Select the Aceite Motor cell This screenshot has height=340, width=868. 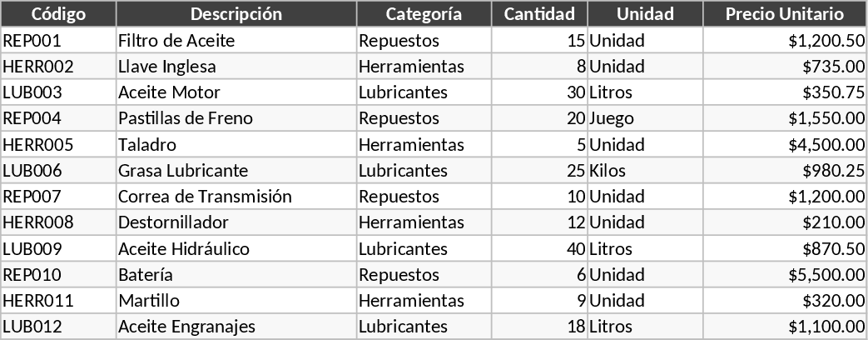pyautogui.click(x=236, y=92)
